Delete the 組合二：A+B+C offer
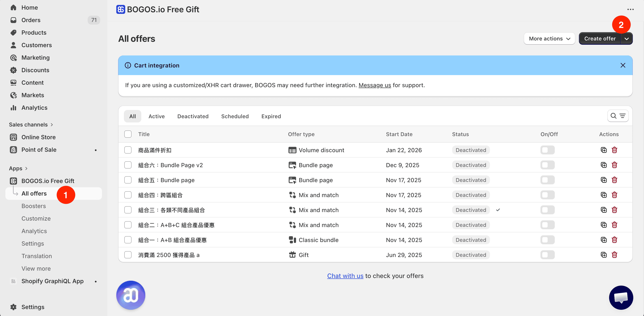The image size is (644, 316). point(614,225)
